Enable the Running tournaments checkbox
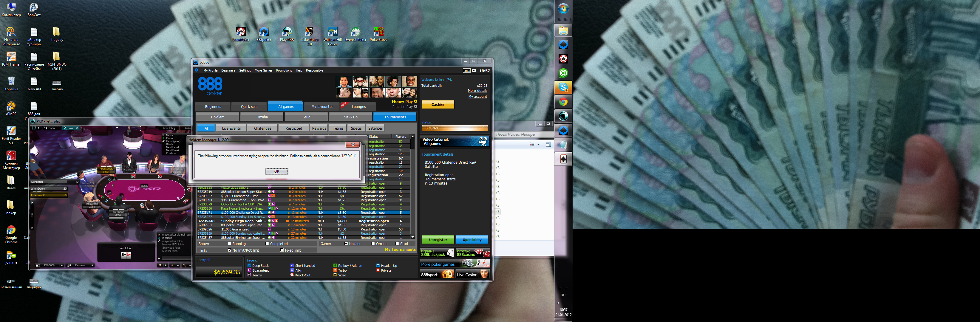Viewport: 980px width, 322px height. (229, 244)
